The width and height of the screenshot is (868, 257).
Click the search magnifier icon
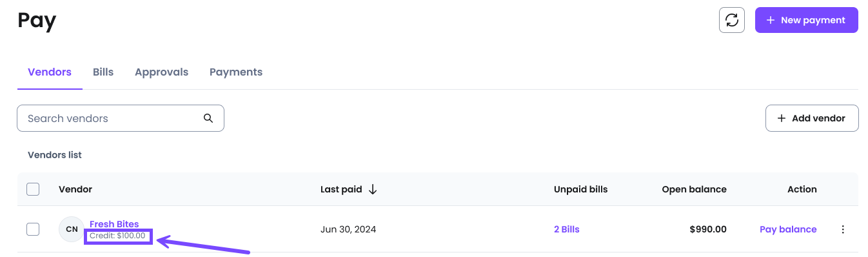(208, 118)
